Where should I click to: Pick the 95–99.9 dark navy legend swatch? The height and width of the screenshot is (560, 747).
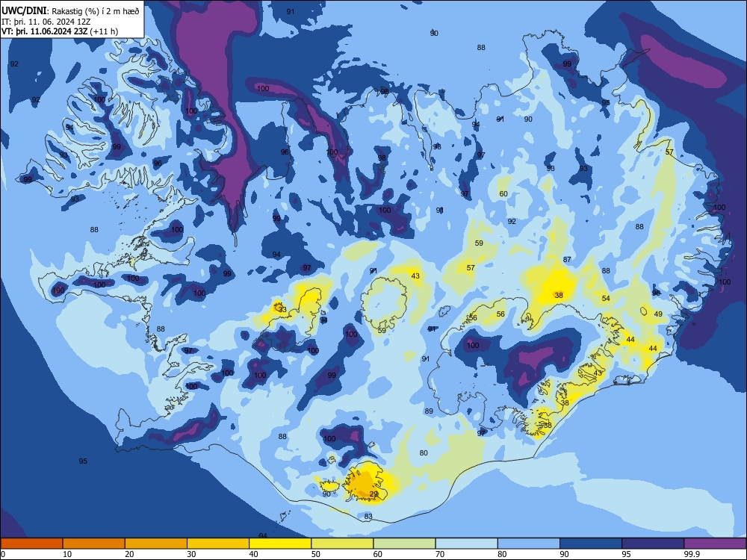click(653, 544)
